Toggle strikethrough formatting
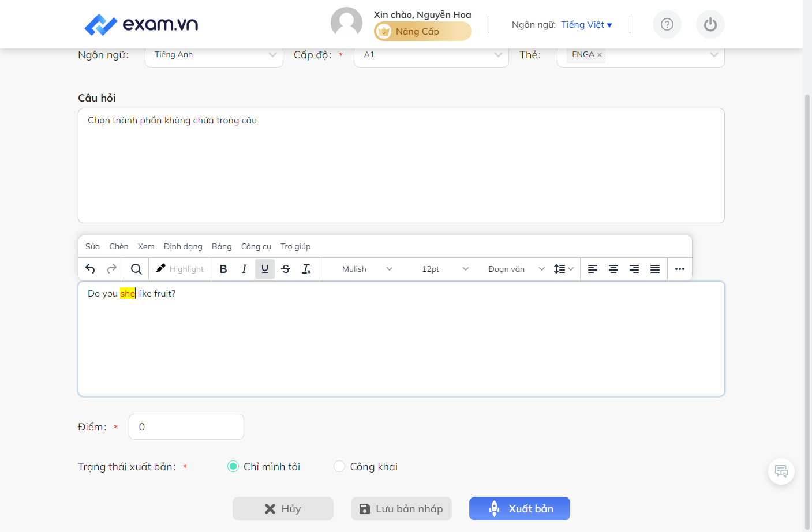 click(x=286, y=269)
